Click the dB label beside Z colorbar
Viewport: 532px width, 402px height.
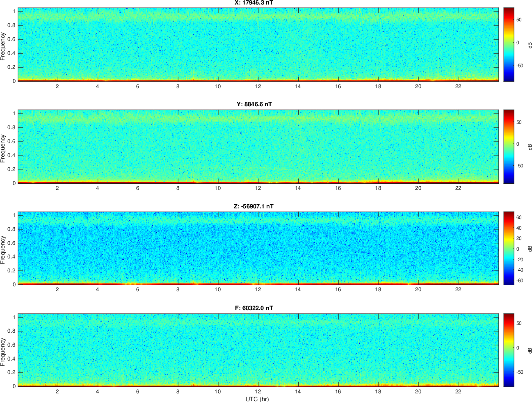[x=530, y=248]
